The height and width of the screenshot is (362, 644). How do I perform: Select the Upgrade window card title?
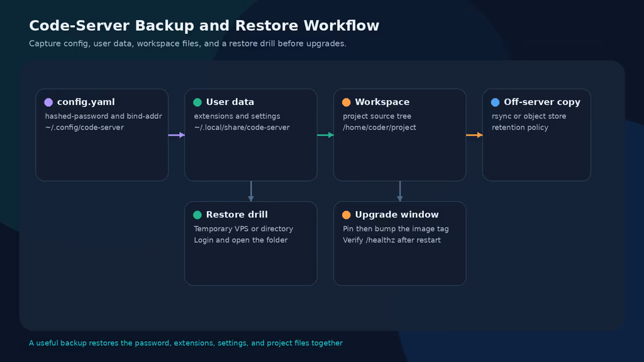point(397,215)
